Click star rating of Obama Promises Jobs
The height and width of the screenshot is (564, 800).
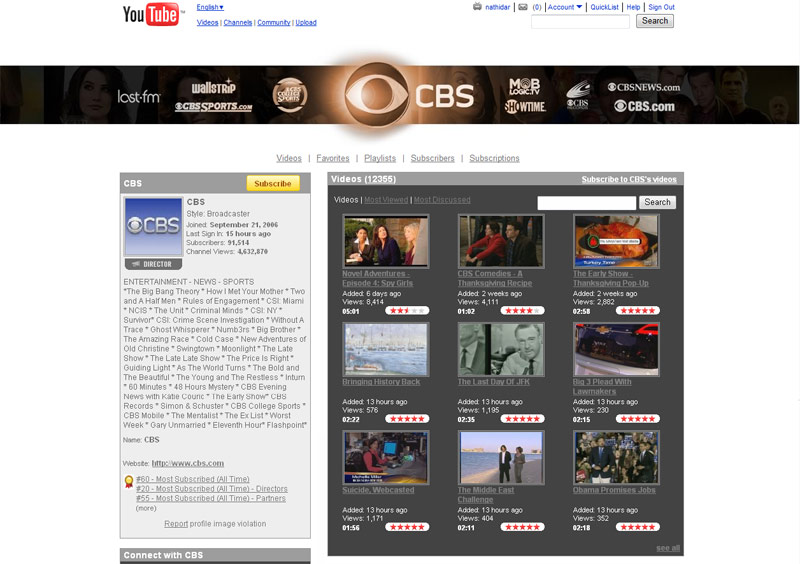click(x=638, y=527)
